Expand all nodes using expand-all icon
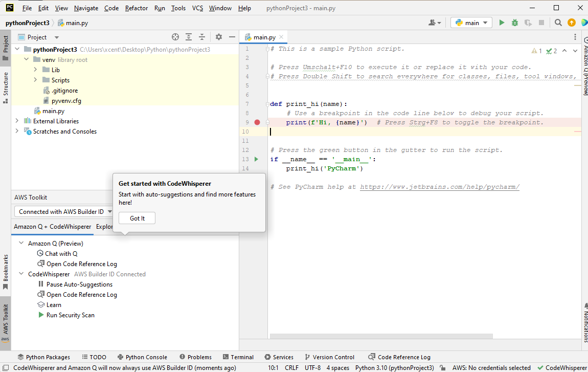The height and width of the screenshot is (372, 588). (x=188, y=37)
